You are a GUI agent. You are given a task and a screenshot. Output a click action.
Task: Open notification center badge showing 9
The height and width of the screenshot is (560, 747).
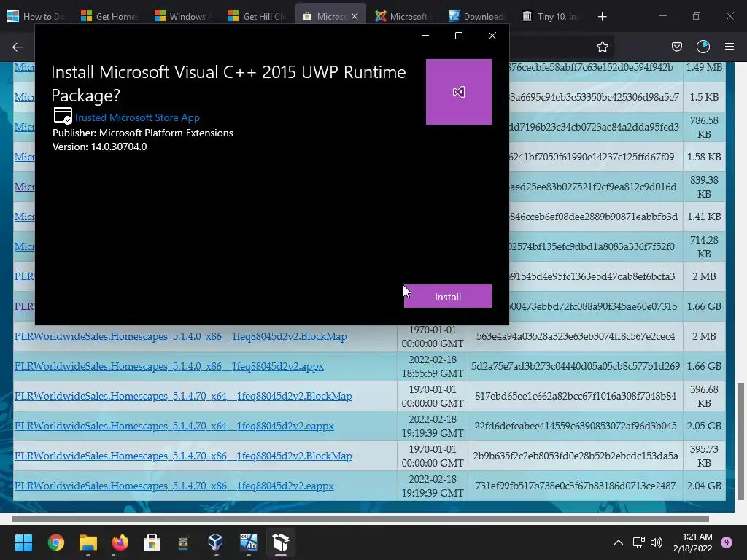pyautogui.click(x=727, y=542)
